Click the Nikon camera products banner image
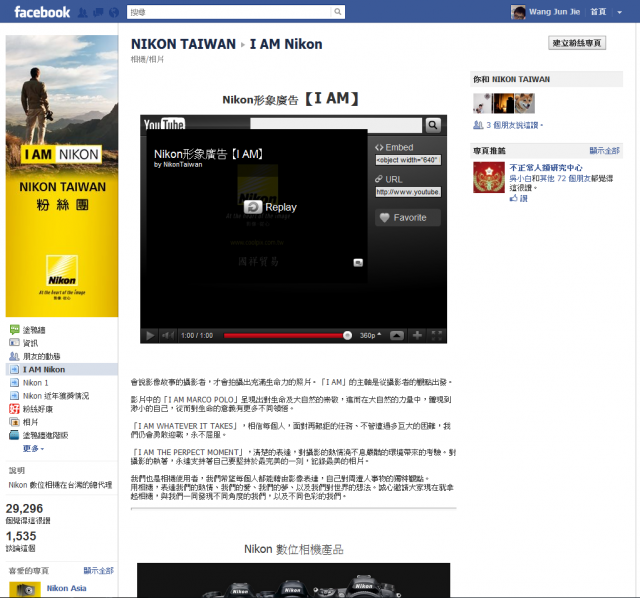Viewport: 640px width, 598px height. point(293,580)
